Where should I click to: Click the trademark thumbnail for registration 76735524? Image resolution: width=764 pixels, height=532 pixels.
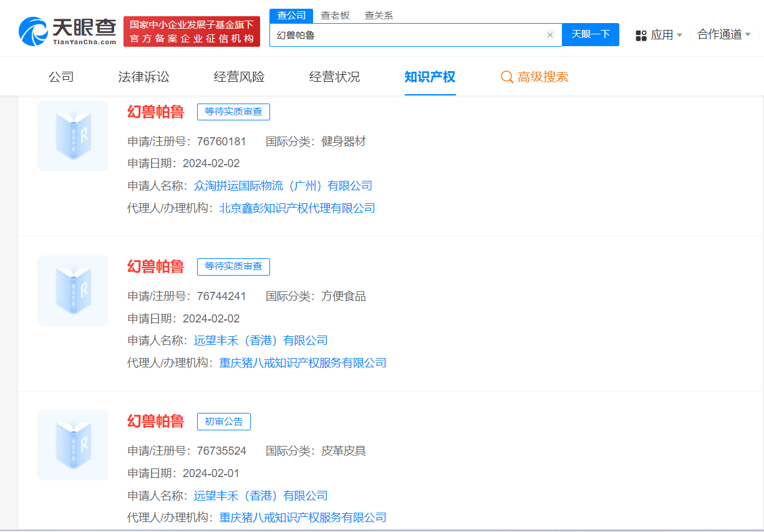point(72,445)
